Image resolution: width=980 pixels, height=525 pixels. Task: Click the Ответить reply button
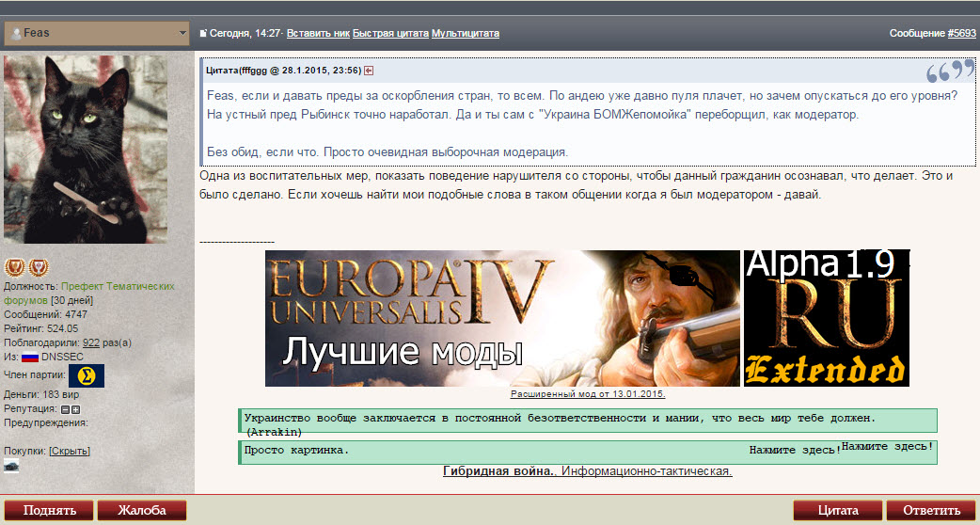(x=931, y=510)
